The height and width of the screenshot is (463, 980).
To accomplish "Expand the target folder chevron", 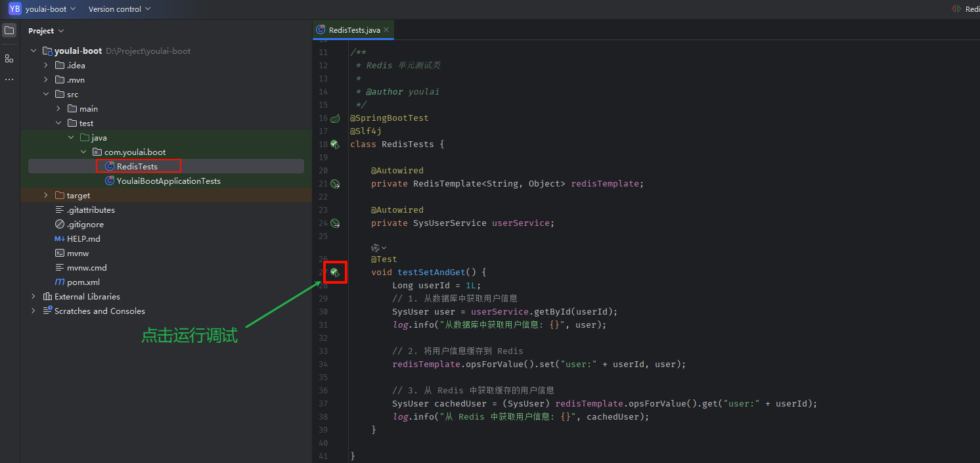I will [46, 196].
